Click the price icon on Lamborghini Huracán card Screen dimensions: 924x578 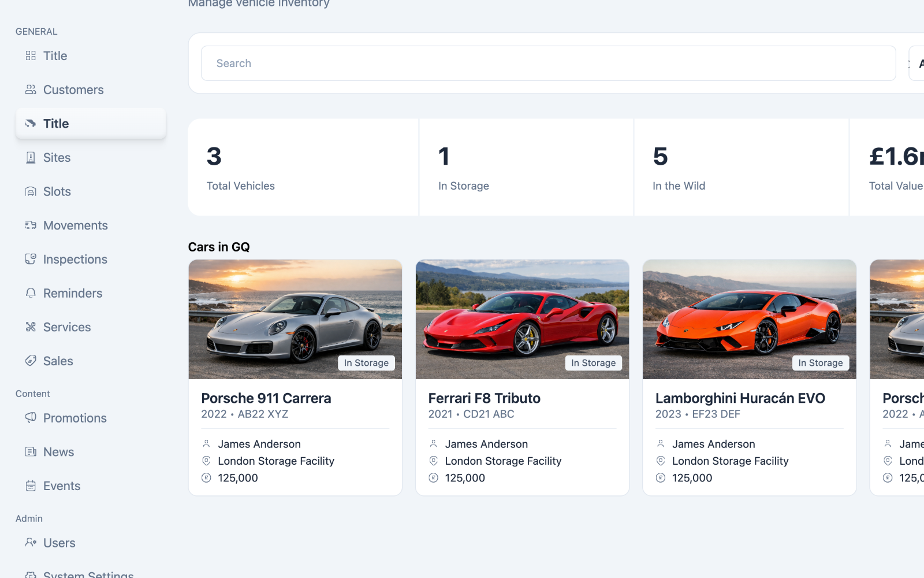pos(661,478)
